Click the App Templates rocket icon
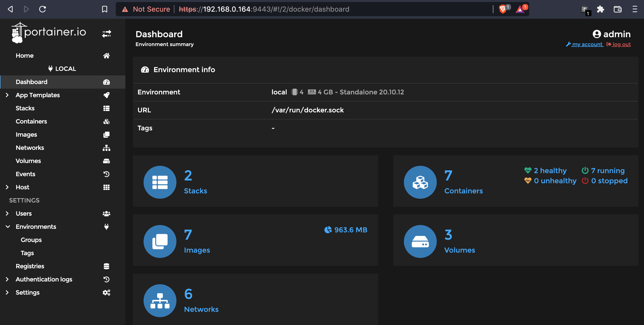The width and height of the screenshot is (644, 325). click(107, 95)
